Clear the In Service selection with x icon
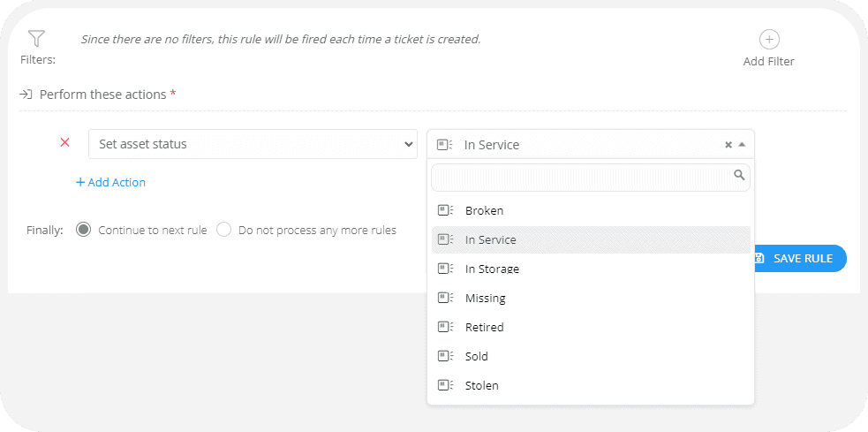868x432 pixels. 728,145
